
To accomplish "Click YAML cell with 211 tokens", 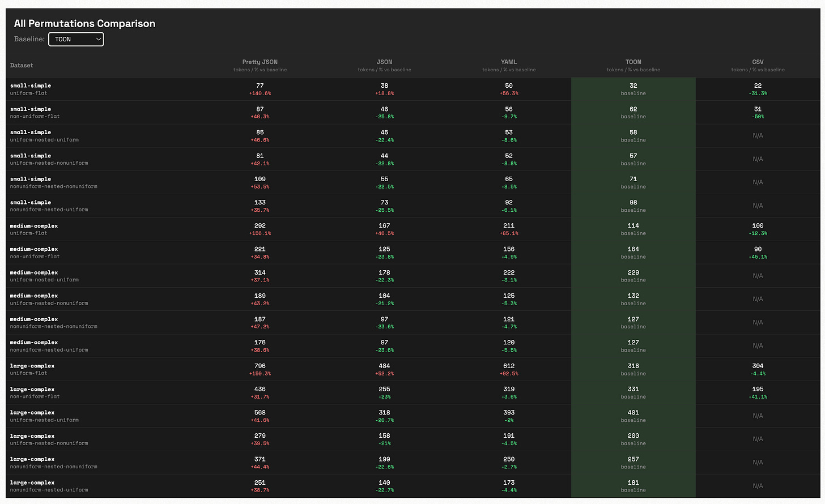I will tap(509, 229).
